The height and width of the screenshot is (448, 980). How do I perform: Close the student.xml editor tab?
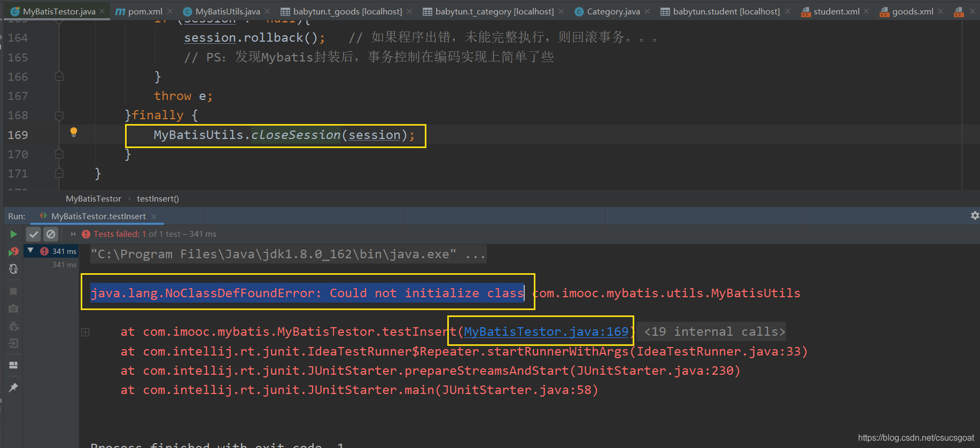[x=866, y=11]
